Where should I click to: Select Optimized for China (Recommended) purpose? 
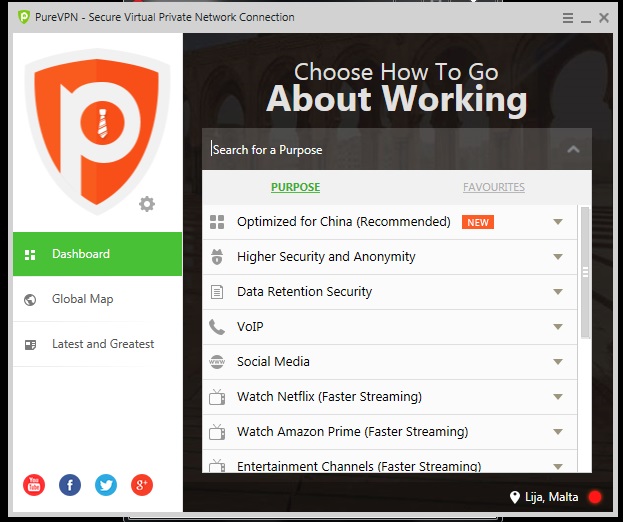click(389, 222)
